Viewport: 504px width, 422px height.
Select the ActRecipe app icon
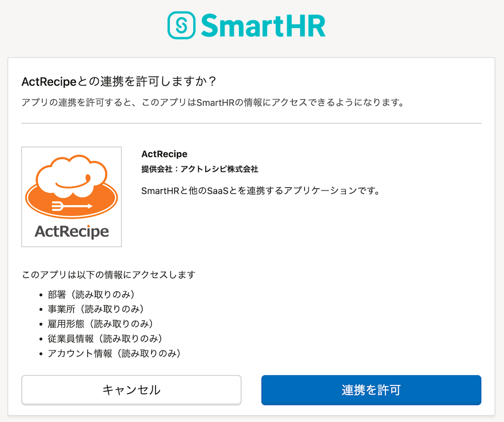(71, 195)
